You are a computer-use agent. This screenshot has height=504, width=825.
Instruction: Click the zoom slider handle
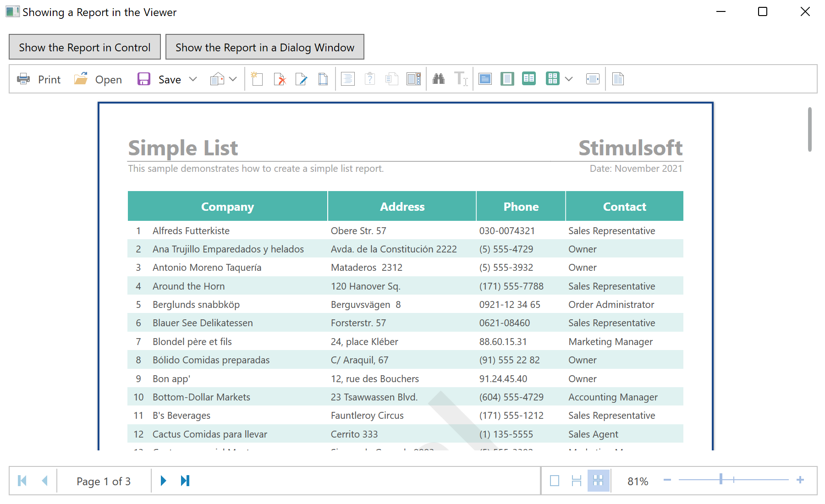pyautogui.click(x=721, y=479)
